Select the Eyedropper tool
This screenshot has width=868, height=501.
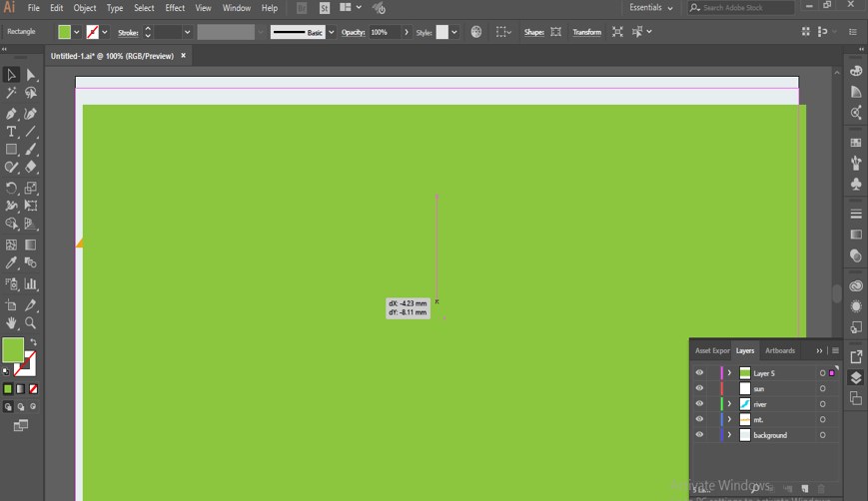click(11, 262)
